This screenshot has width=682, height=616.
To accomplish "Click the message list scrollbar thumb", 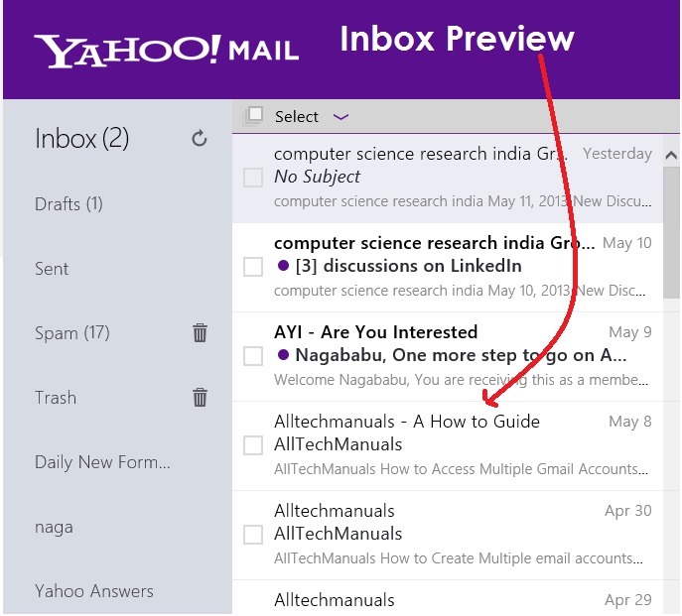I will coord(671,232).
